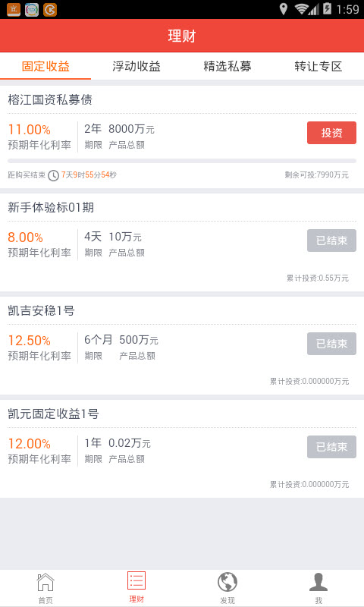This screenshot has width=364, height=607.
Task: Tap the countdown clock icon
Action: [x=53, y=175]
